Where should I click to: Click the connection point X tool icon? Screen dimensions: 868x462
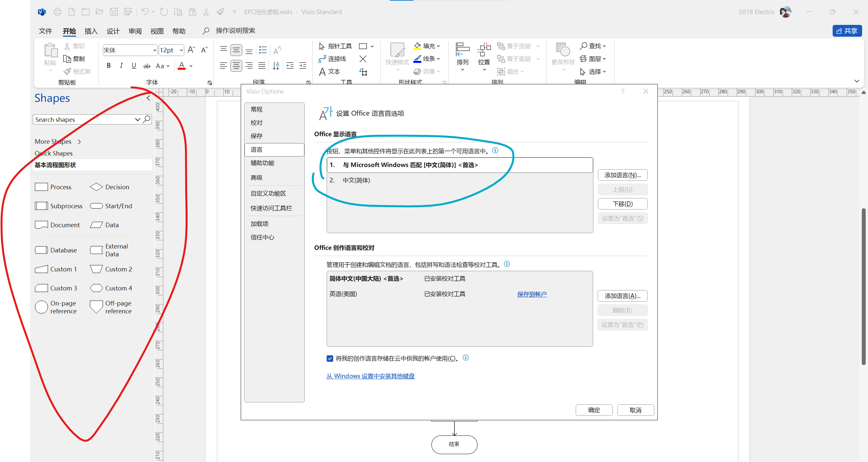point(363,59)
